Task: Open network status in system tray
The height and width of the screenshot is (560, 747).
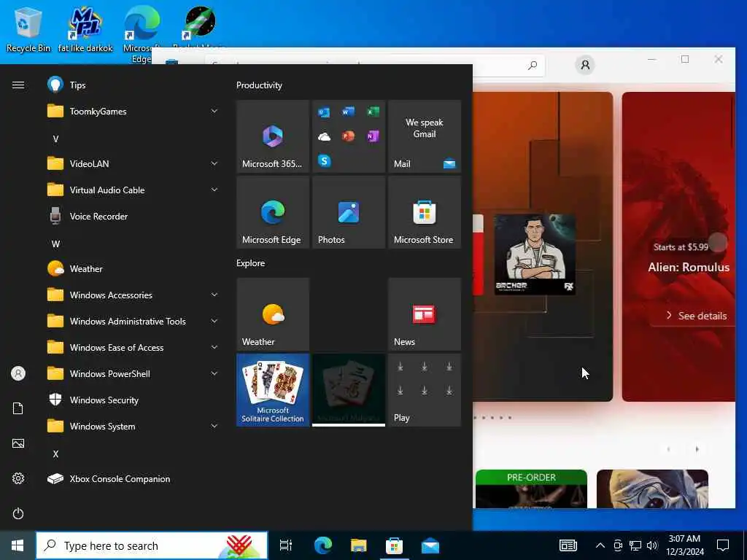Action: [635, 545]
